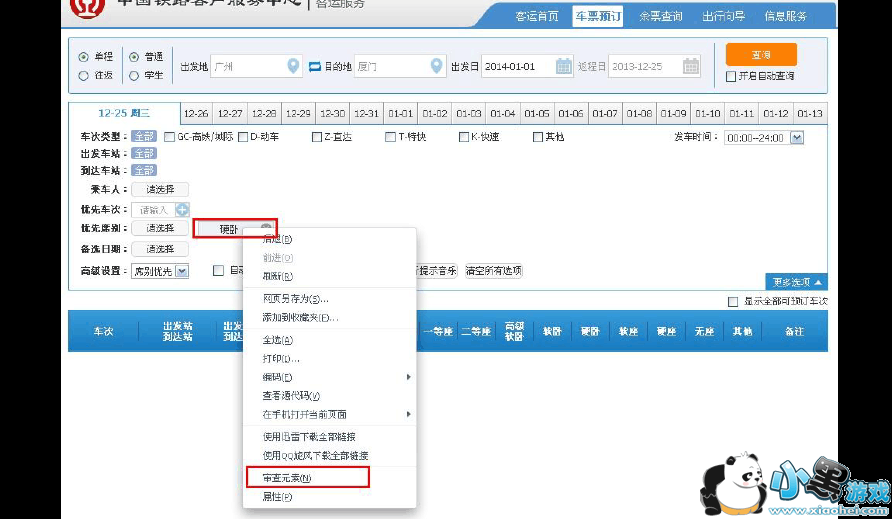Screen dimensions: 892x519
Task: Select 添加到收藏夹(F)... menu entry
Action: tap(329, 318)
